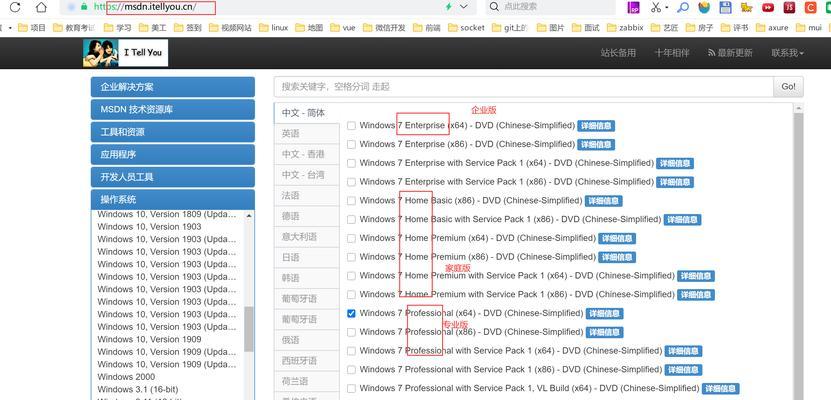The height and width of the screenshot is (400, 831).
Task: Click the operating system list scrollbar thumb
Action: [x=249, y=329]
